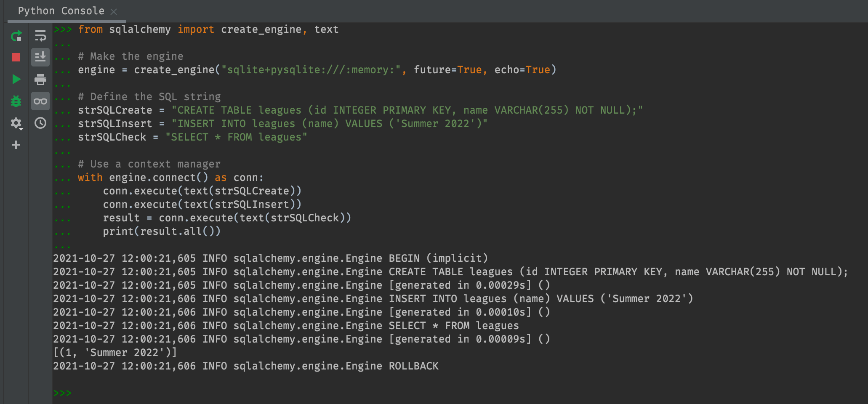Open the console settings gear
868x404 pixels.
tap(16, 123)
